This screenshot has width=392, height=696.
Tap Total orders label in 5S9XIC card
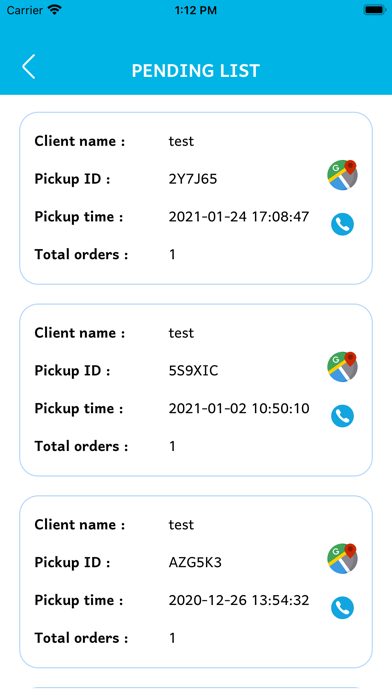coord(81,446)
